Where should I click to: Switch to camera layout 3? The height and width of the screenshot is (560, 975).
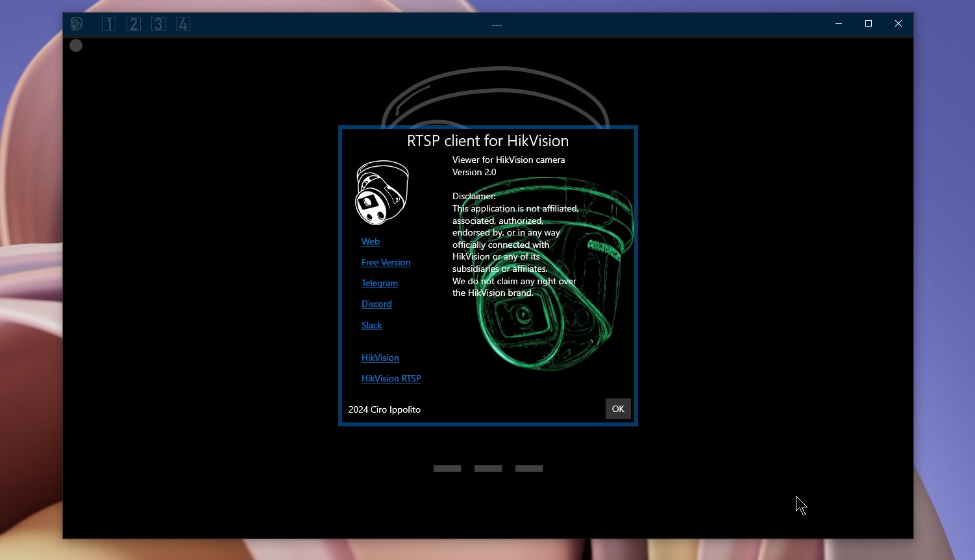click(x=158, y=24)
